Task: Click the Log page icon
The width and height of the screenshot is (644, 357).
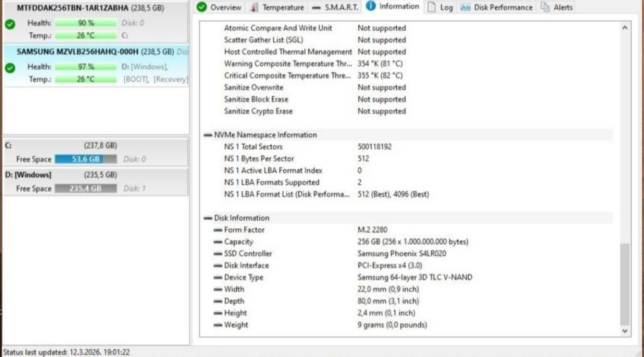Action: tap(431, 7)
